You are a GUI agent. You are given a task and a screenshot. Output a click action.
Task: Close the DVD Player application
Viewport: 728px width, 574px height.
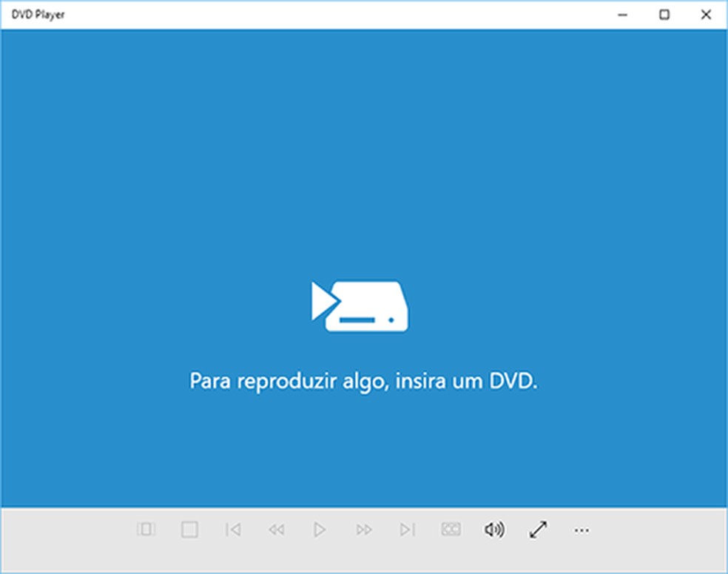tap(706, 14)
